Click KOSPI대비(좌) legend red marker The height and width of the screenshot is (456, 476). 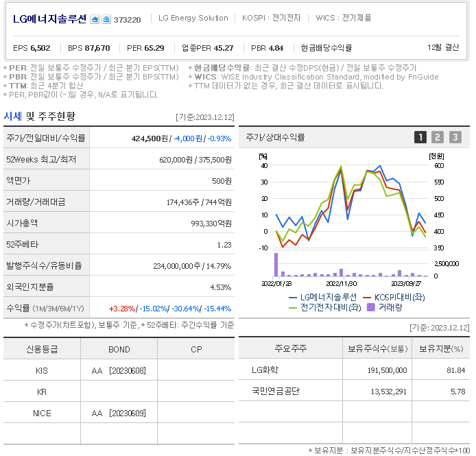(x=367, y=298)
